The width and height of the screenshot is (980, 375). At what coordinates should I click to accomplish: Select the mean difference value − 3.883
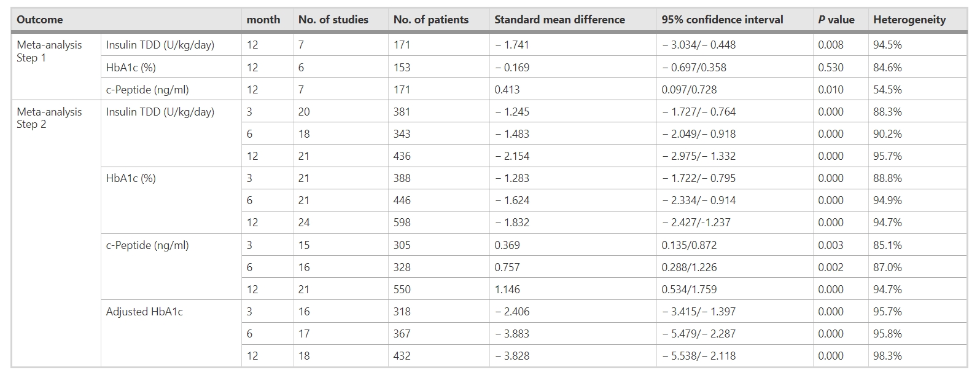tap(511, 334)
